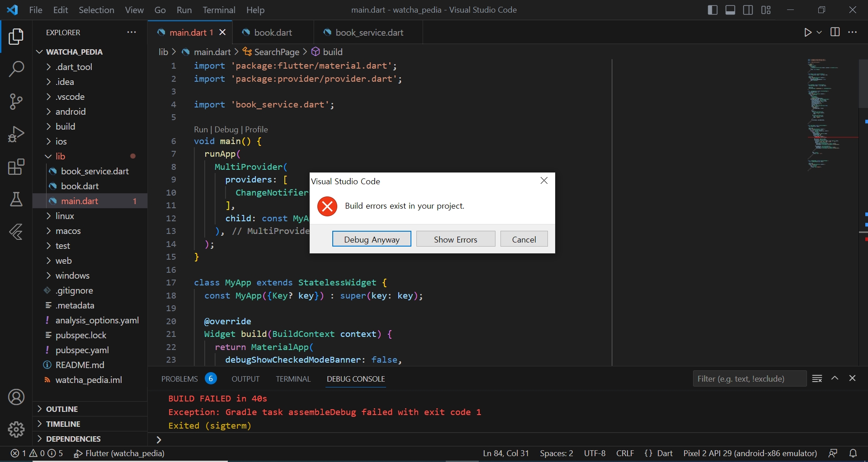Switch to the OUTPUT panel tab
868x462 pixels.
pyautogui.click(x=245, y=379)
